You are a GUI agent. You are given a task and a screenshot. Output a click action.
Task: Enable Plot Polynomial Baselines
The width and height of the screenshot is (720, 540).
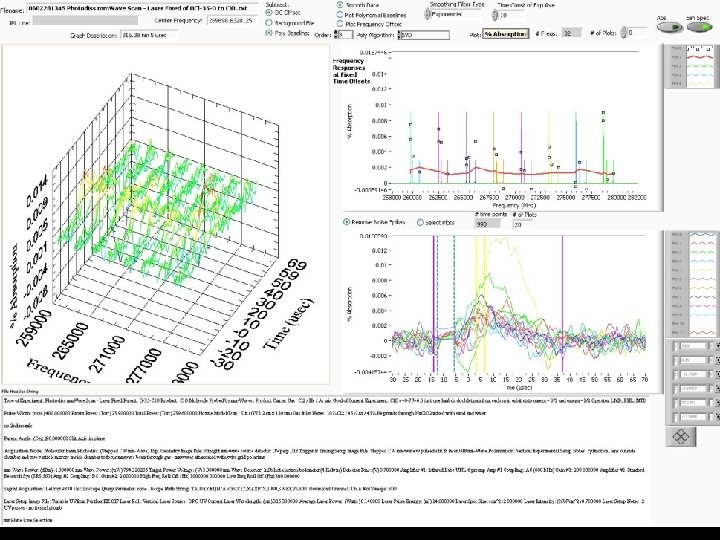pos(340,15)
